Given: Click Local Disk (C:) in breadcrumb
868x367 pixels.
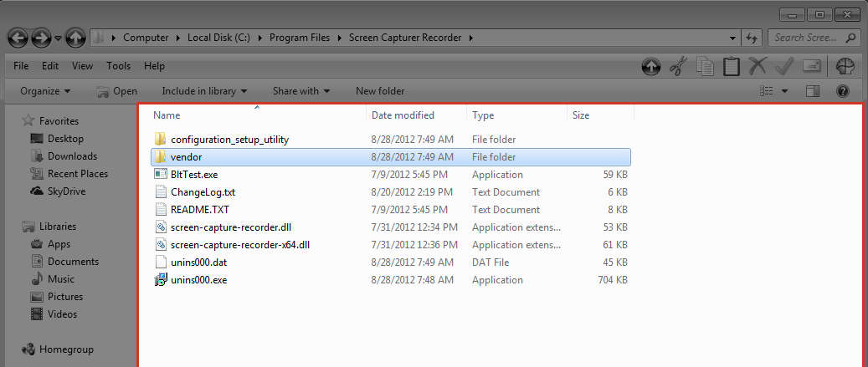Looking at the screenshot, I should click(218, 38).
